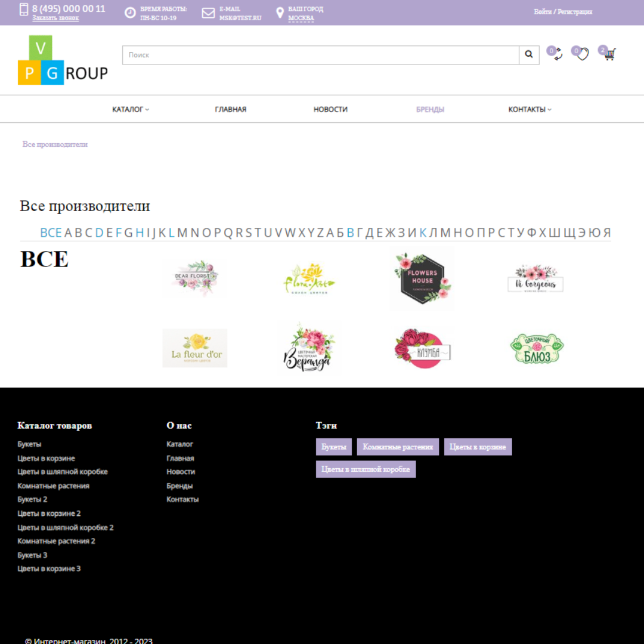Expand the Каталог dropdown menu
Screen dimensions: 644x644
131,110
